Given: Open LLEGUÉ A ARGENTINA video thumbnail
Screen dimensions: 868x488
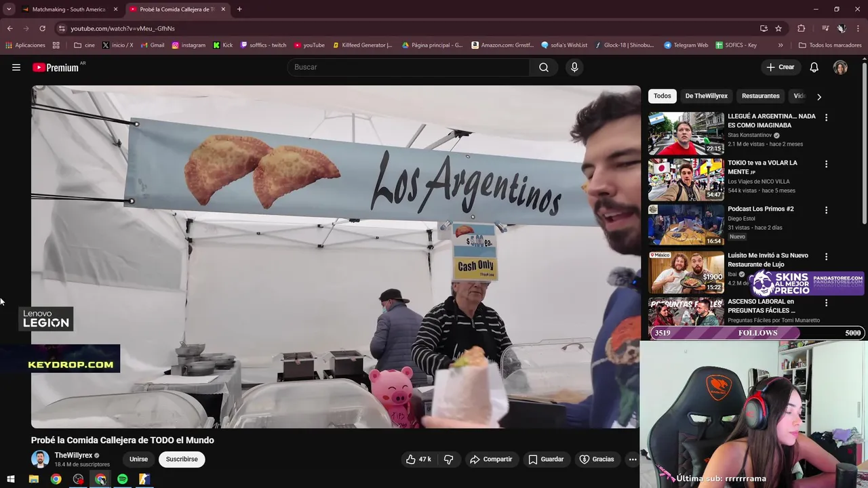Looking at the screenshot, I should tap(686, 134).
